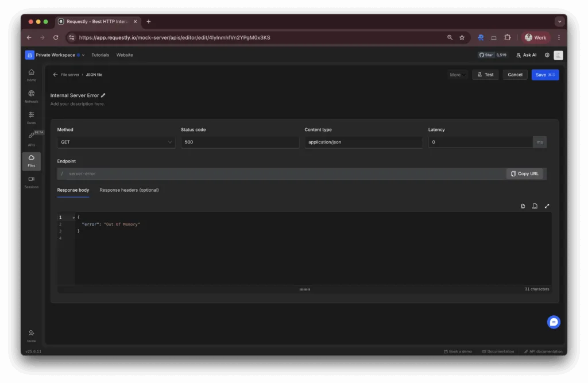The image size is (588, 383).
Task: Open the More dropdown menu
Action: point(457,75)
